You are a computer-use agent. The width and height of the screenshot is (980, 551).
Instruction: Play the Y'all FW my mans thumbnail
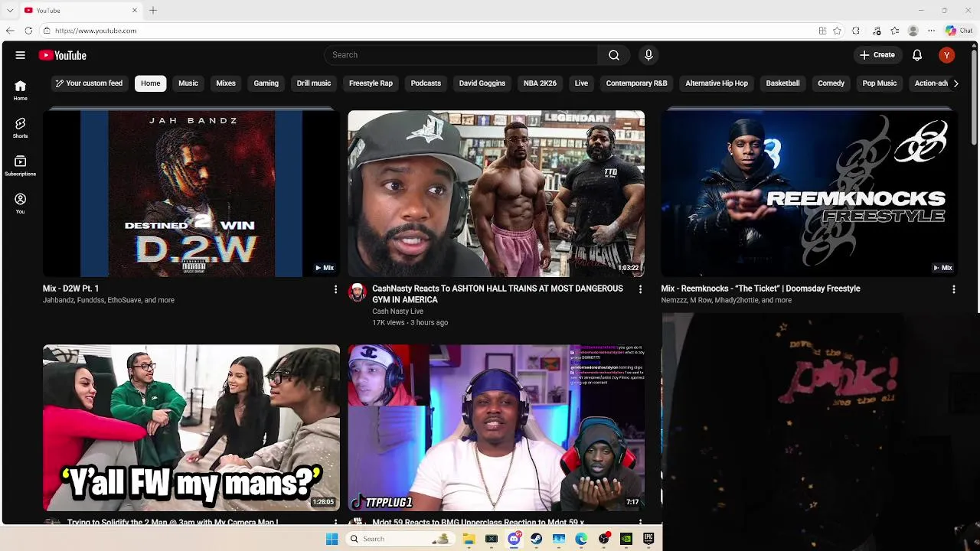click(x=191, y=428)
